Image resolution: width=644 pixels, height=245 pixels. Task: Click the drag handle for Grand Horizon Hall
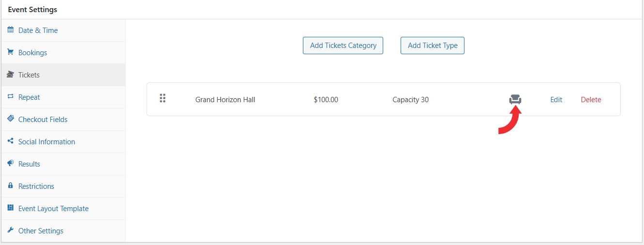(x=163, y=98)
